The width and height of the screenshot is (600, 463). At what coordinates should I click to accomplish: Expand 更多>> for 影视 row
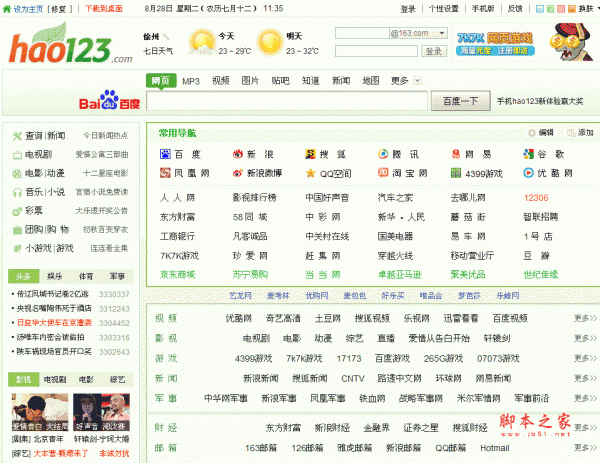(x=585, y=338)
